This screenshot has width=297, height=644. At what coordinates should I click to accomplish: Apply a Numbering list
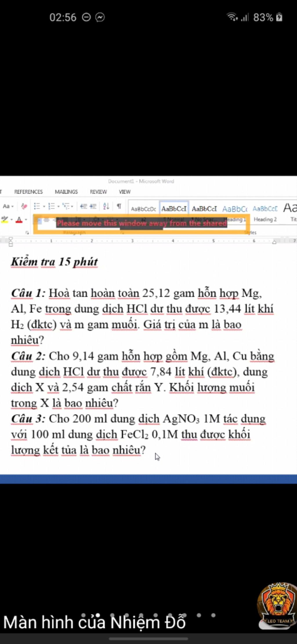pyautogui.click(x=51, y=206)
